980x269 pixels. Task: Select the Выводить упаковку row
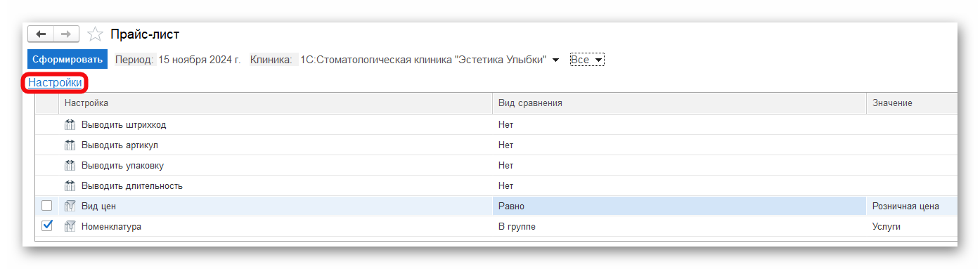coord(496,166)
